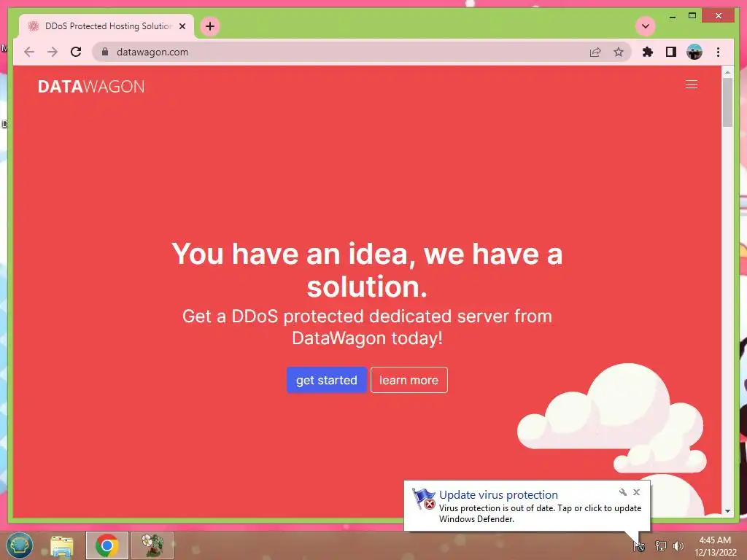This screenshot has width=747, height=560.
Task: Open a new tab with the plus button
Action: [210, 26]
